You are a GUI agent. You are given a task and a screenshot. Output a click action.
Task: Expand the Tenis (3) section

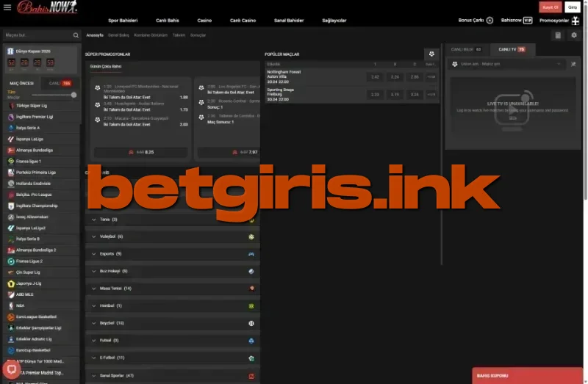click(x=173, y=220)
